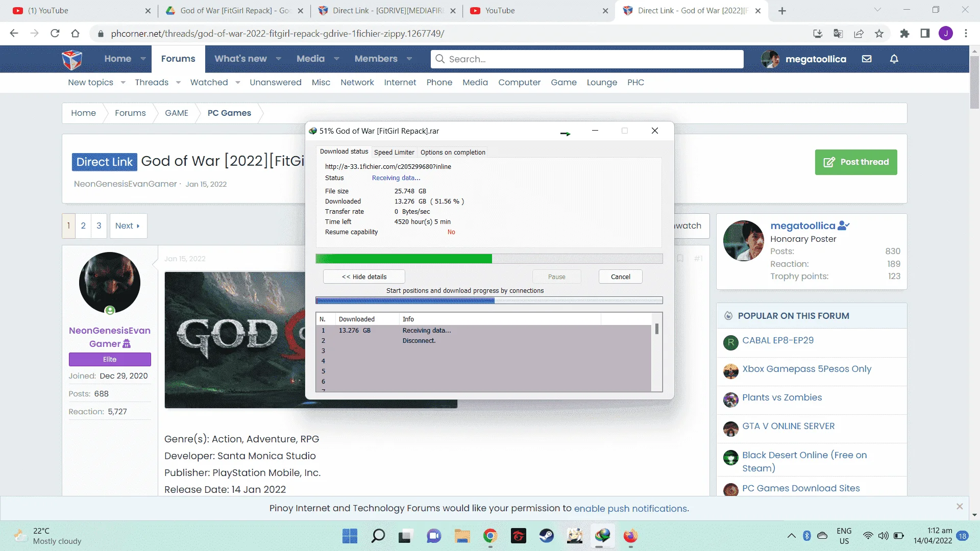Viewport: 980px width, 551px height.
Task: Click enable push notifications link
Action: click(x=631, y=509)
